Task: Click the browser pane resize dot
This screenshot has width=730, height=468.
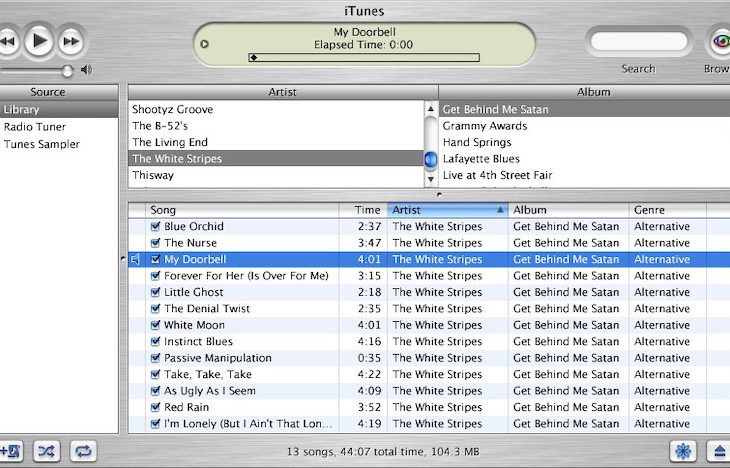Action: coord(439,195)
